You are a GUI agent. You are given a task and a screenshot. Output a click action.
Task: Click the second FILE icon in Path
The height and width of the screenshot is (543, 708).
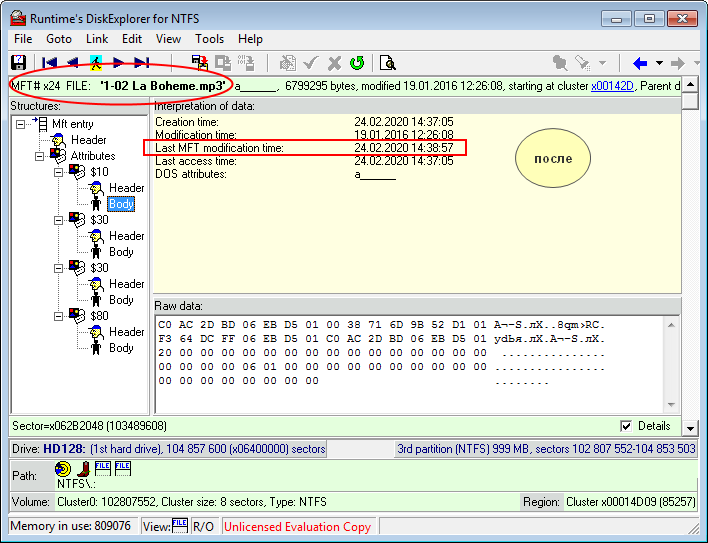pos(122,469)
